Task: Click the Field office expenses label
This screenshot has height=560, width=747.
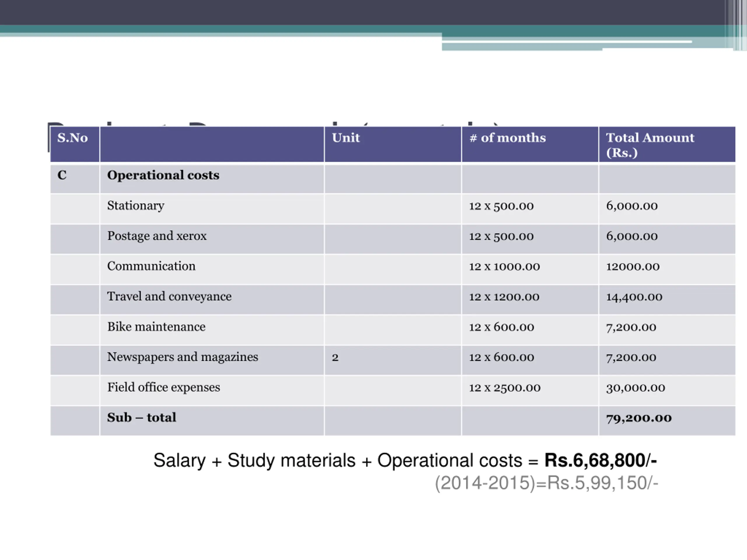Action: (x=163, y=387)
